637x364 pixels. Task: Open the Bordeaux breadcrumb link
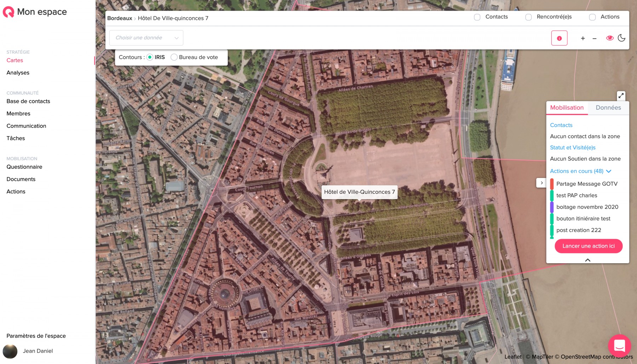[120, 18]
